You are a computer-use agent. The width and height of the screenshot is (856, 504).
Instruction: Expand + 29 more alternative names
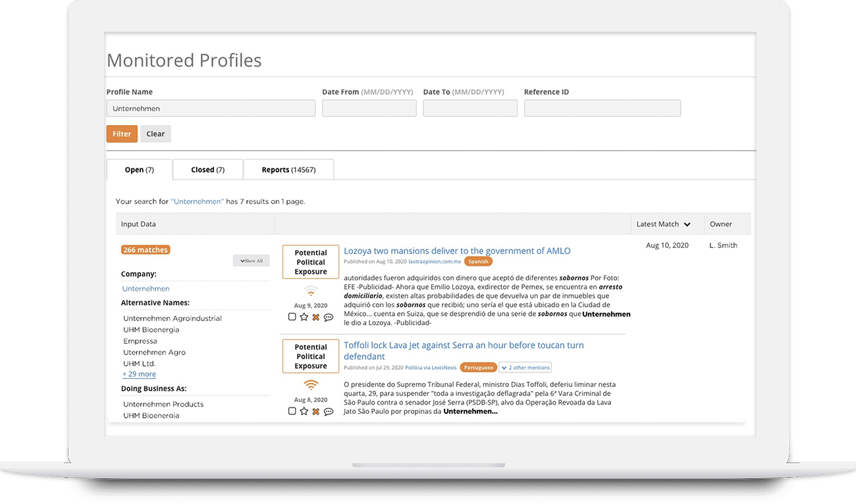tap(139, 374)
